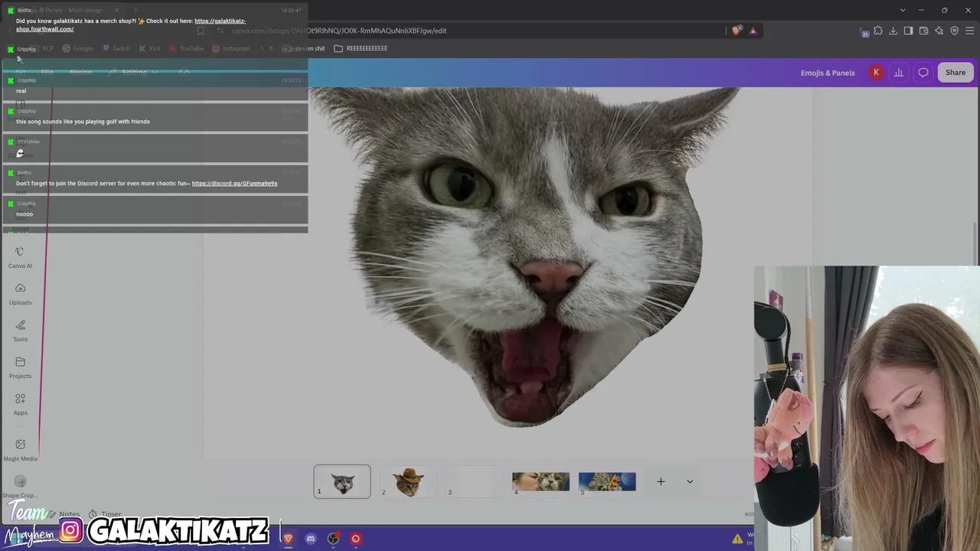Image resolution: width=980 pixels, height=551 pixels.
Task: Open the Twitch bookmark
Action: [116, 48]
